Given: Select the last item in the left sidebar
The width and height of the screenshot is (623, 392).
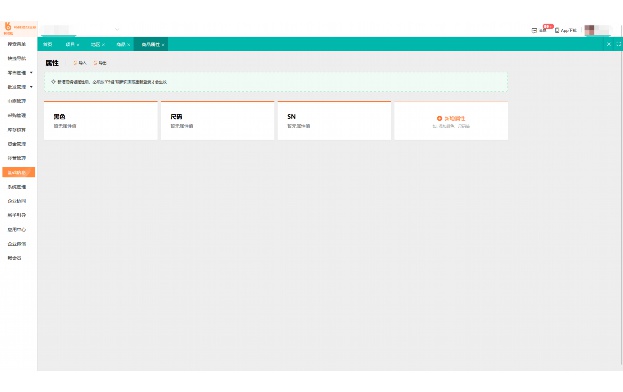Looking at the screenshot, I should click(15, 258).
